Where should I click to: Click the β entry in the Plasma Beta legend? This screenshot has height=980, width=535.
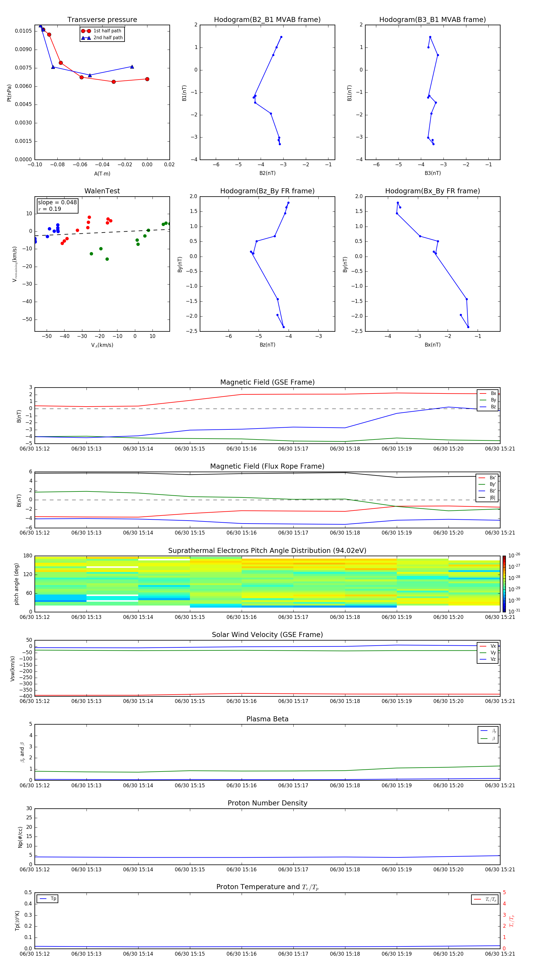click(x=488, y=739)
